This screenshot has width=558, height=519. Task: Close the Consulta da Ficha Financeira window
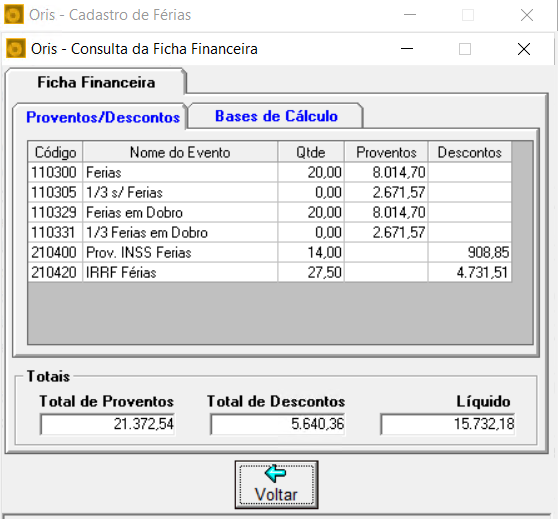click(524, 49)
